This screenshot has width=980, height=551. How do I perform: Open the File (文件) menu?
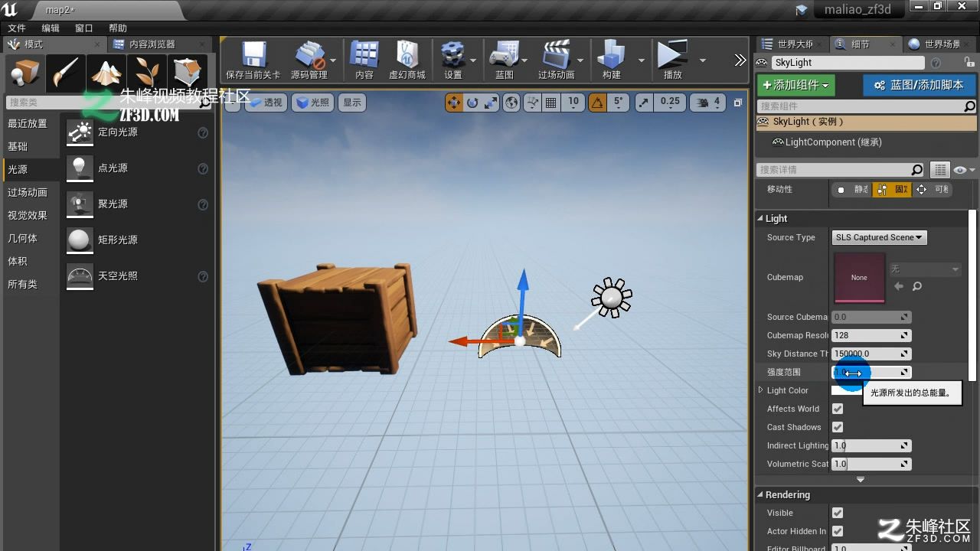[x=17, y=28]
